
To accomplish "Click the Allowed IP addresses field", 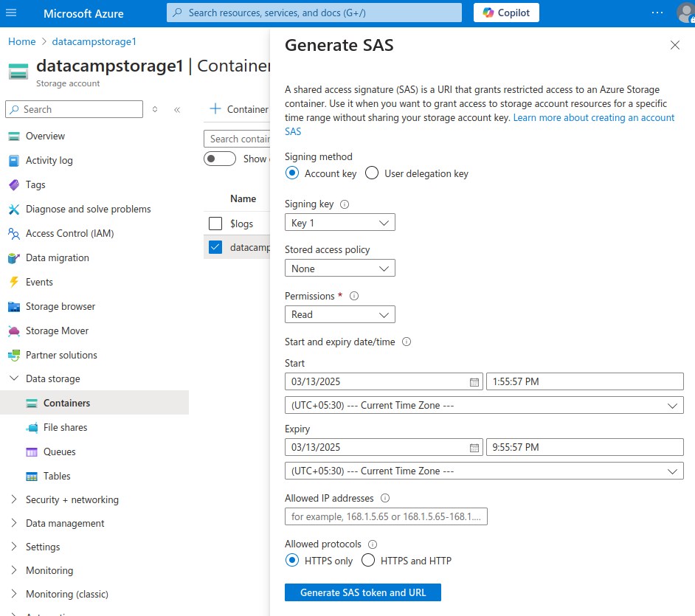I will click(386, 516).
